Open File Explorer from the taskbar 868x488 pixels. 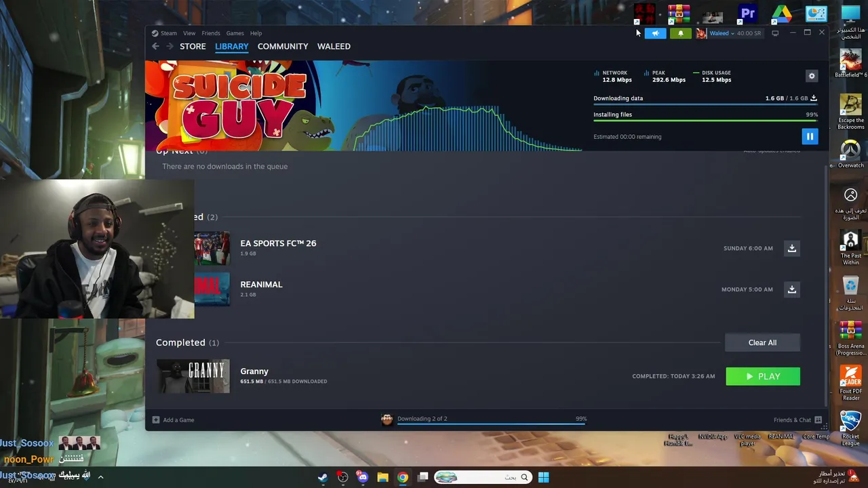click(x=382, y=477)
